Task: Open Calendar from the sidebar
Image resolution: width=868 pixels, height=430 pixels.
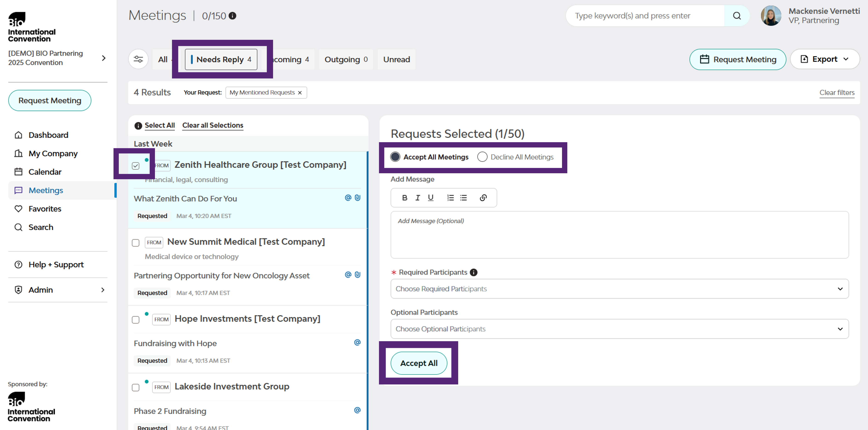Action: [x=45, y=172]
